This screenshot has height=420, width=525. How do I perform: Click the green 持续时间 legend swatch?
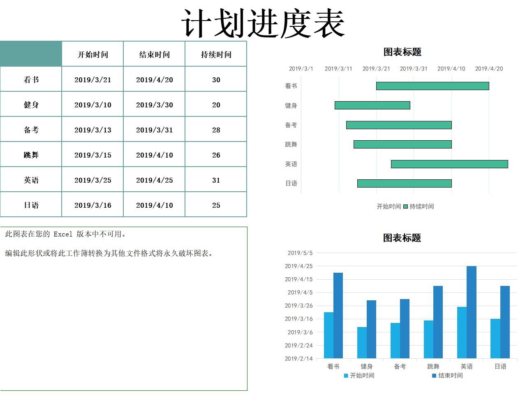(x=405, y=206)
